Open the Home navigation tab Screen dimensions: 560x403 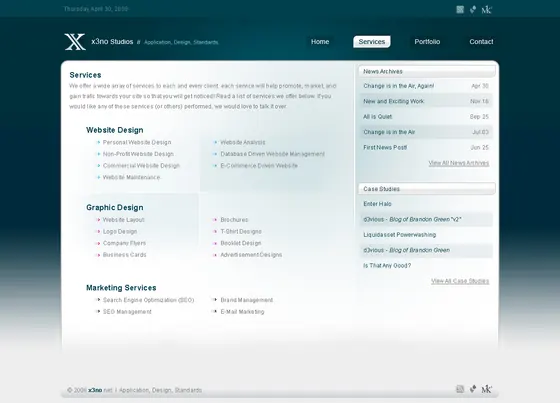pyautogui.click(x=320, y=42)
